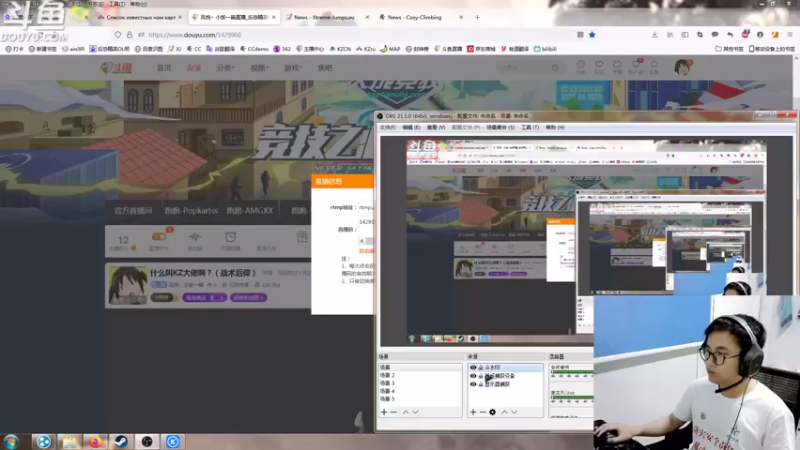
Task: Open OBS from the taskbar
Action: pyautogui.click(x=146, y=441)
